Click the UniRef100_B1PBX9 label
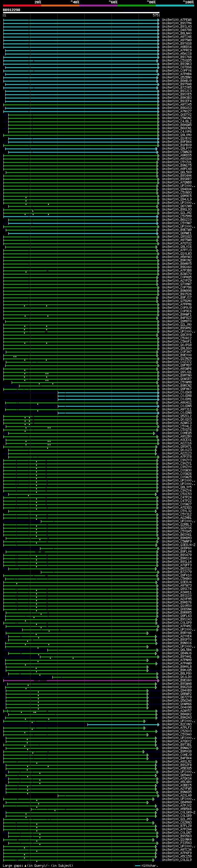 (x=177, y=145)
